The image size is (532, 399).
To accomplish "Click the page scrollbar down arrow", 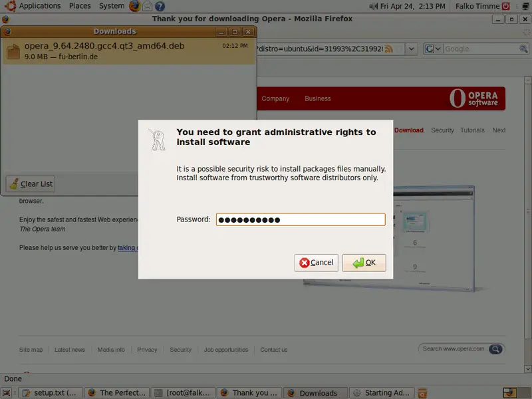I will (527, 369).
